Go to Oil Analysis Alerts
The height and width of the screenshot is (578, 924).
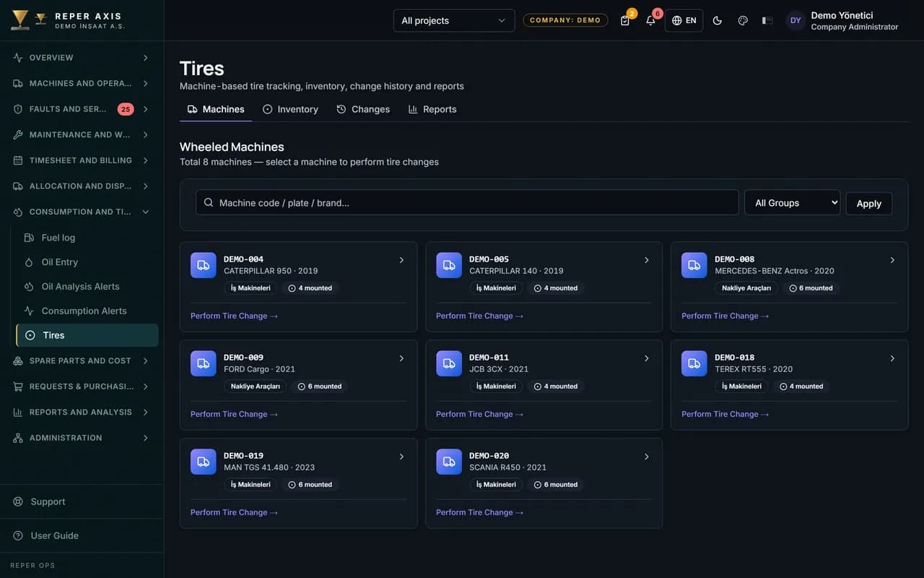(87, 287)
